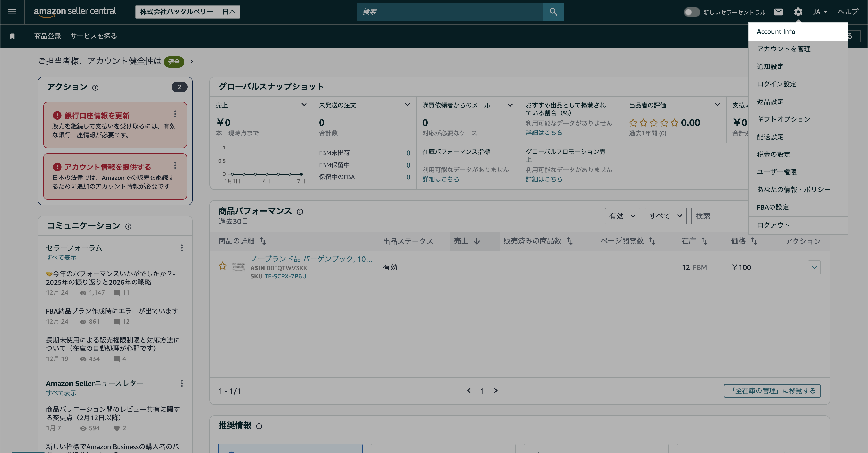Screen dimensions: 868x453
Task: Expand 購買依頼者からのメール card dropdown
Action: 510,105
